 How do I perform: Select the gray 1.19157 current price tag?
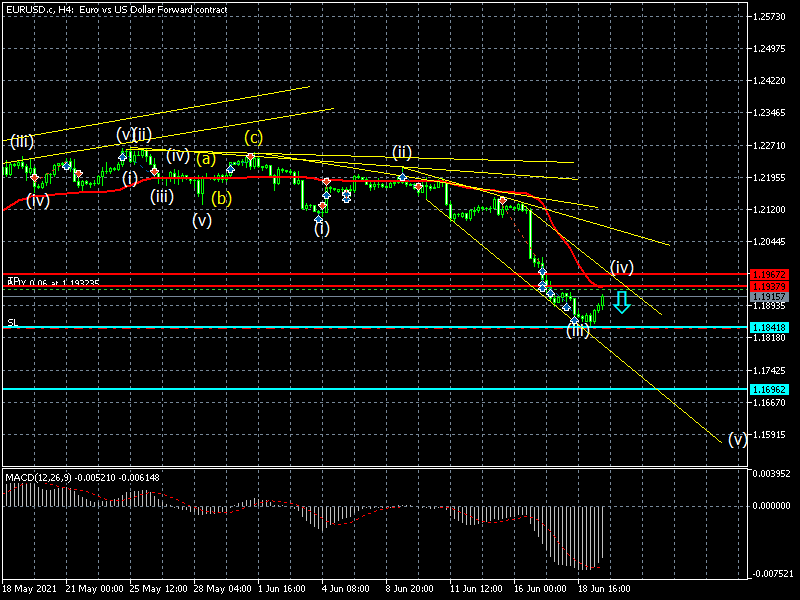(771, 297)
